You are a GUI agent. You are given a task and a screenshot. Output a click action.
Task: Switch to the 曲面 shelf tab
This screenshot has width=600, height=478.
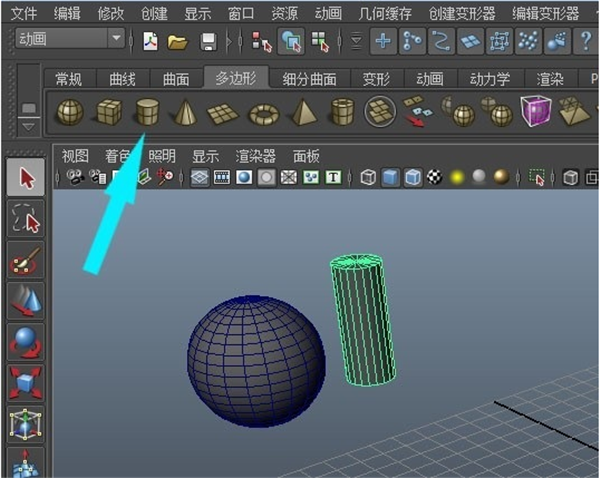point(174,80)
